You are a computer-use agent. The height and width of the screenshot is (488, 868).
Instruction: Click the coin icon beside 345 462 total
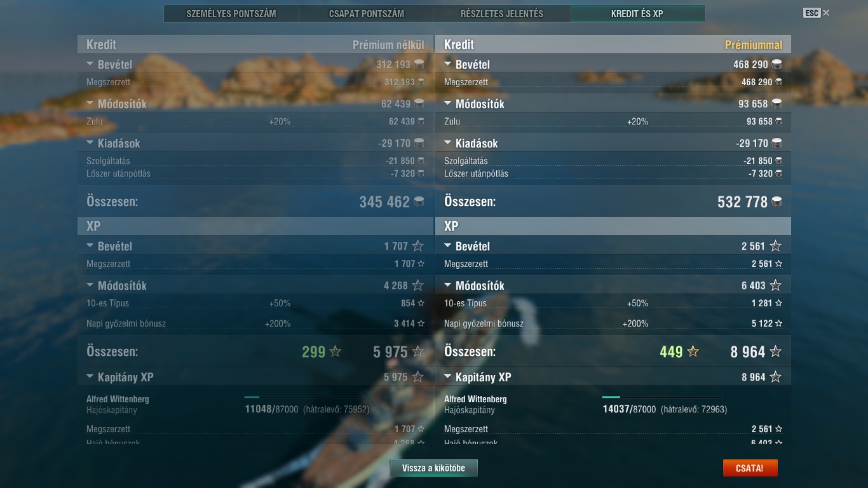click(419, 202)
